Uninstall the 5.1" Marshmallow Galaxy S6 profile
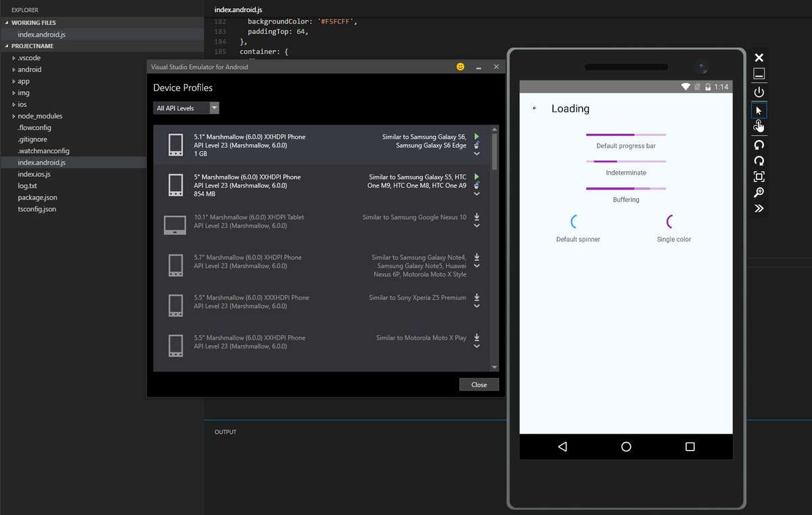Viewport: 812px width, 515px height. pyautogui.click(x=477, y=145)
